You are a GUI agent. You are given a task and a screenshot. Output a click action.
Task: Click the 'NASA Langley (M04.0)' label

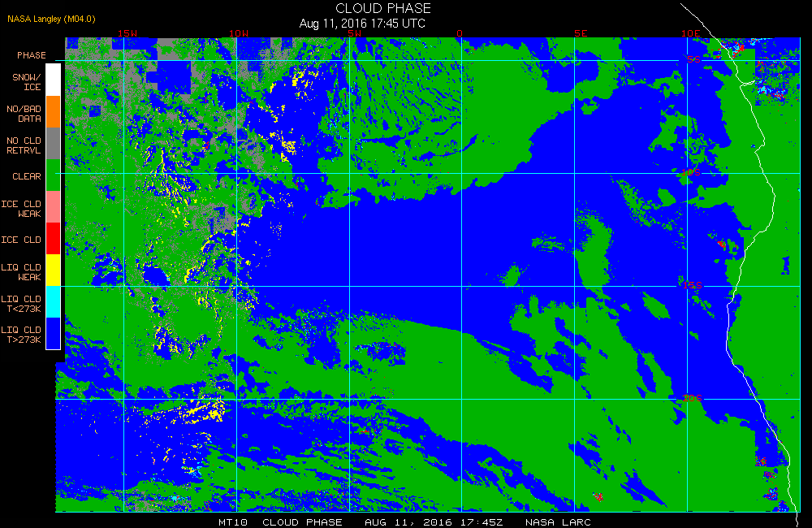click(51, 19)
